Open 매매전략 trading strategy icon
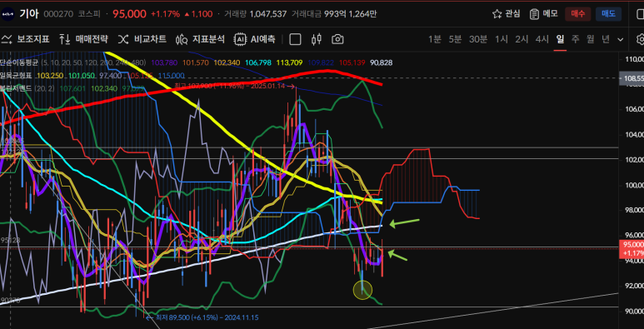 click(x=64, y=39)
